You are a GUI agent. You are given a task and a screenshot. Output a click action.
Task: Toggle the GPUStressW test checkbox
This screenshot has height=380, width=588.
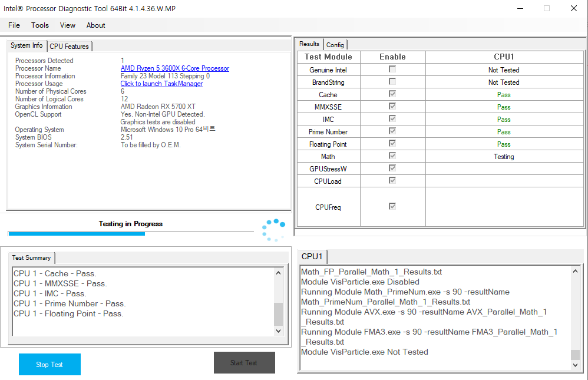392,168
